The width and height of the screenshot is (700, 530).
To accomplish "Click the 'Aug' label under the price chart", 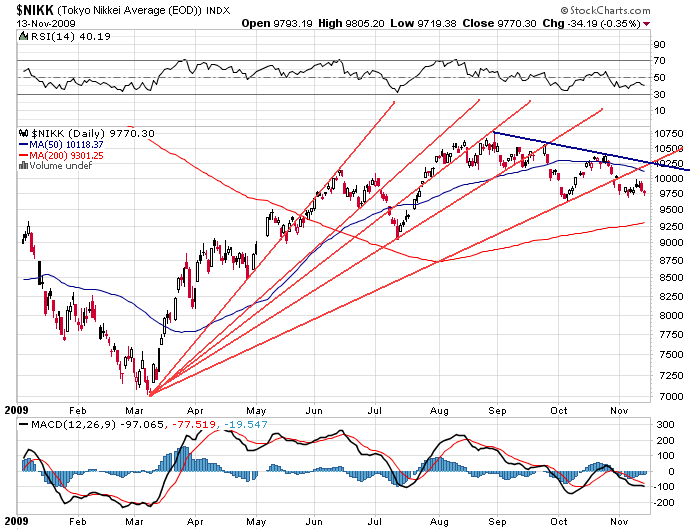I will [x=439, y=410].
